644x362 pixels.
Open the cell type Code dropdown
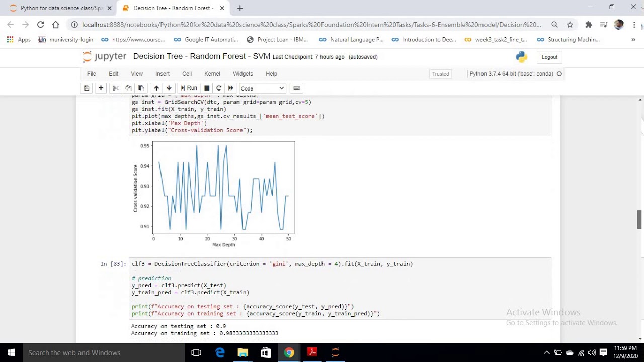point(263,88)
